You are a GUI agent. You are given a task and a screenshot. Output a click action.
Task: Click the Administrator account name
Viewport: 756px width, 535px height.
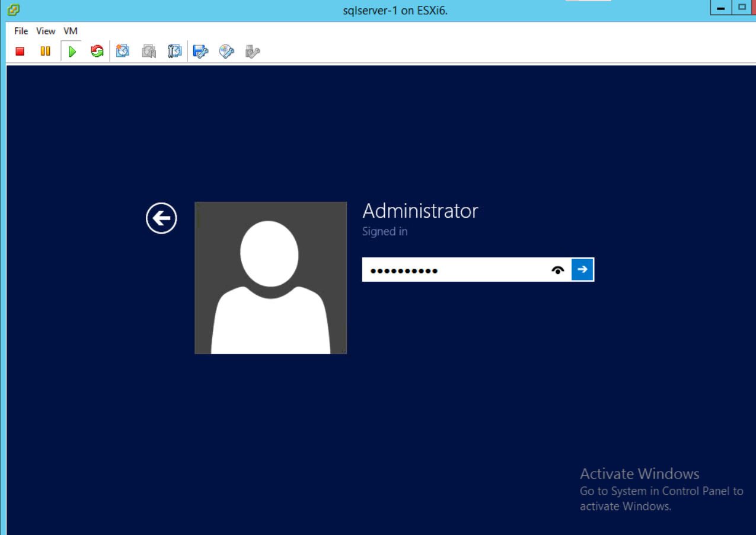420,211
